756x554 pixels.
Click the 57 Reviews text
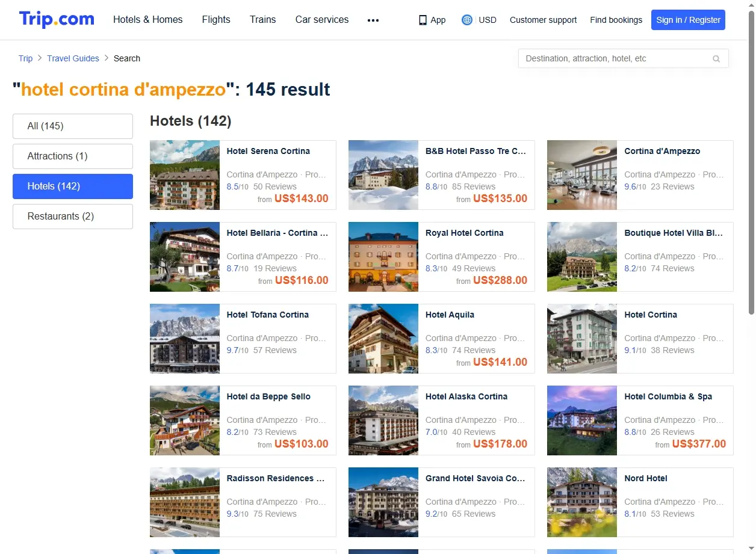click(275, 350)
